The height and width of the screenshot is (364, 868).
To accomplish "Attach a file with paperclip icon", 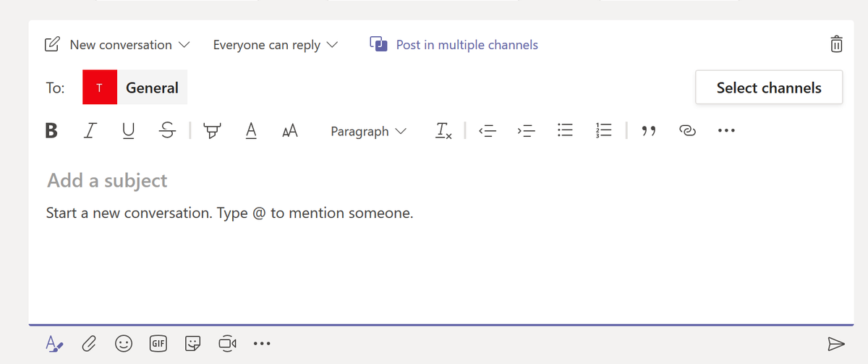I will pos(89,342).
